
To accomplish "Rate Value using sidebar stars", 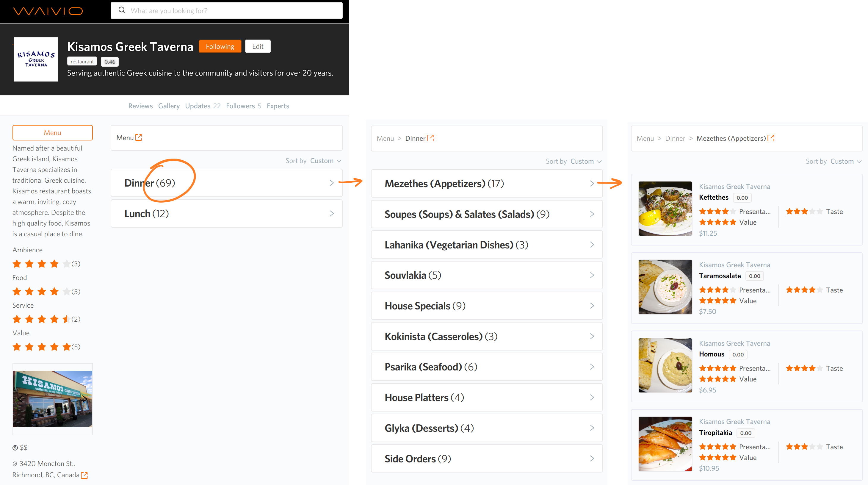I will coord(41,347).
